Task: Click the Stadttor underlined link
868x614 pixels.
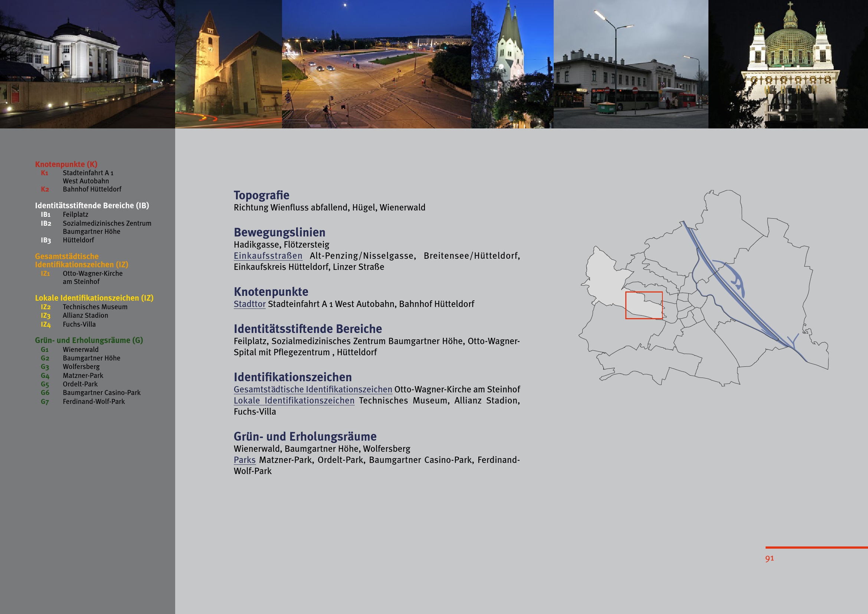Action: 249,304
